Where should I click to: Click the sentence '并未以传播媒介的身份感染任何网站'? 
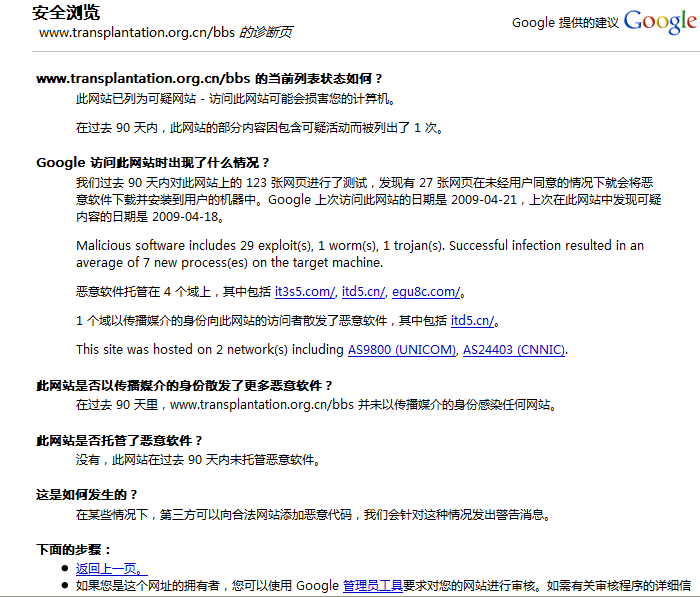pyautogui.click(x=457, y=405)
